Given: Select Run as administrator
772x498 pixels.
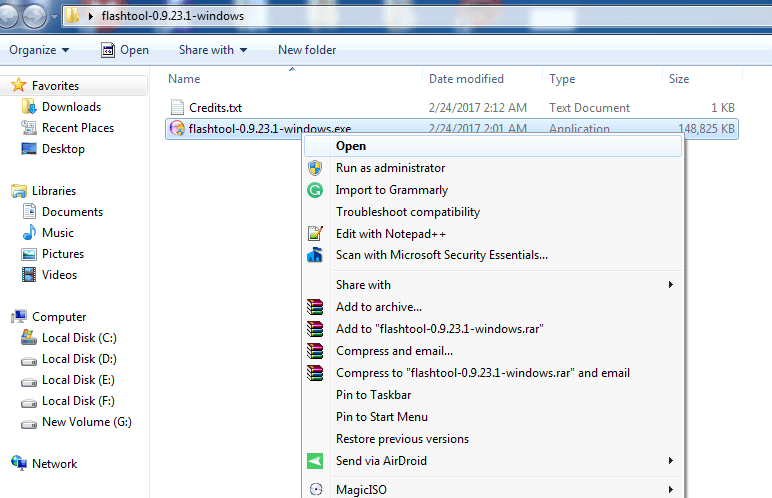Looking at the screenshot, I should pos(493,168).
